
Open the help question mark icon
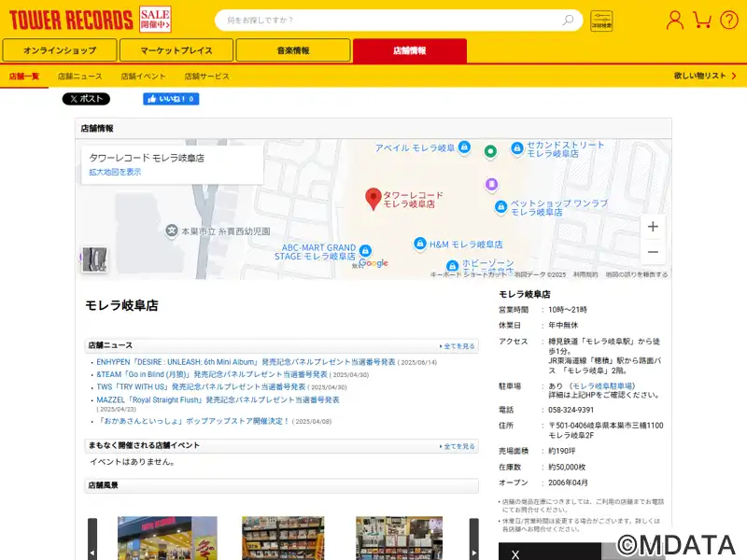(729, 21)
